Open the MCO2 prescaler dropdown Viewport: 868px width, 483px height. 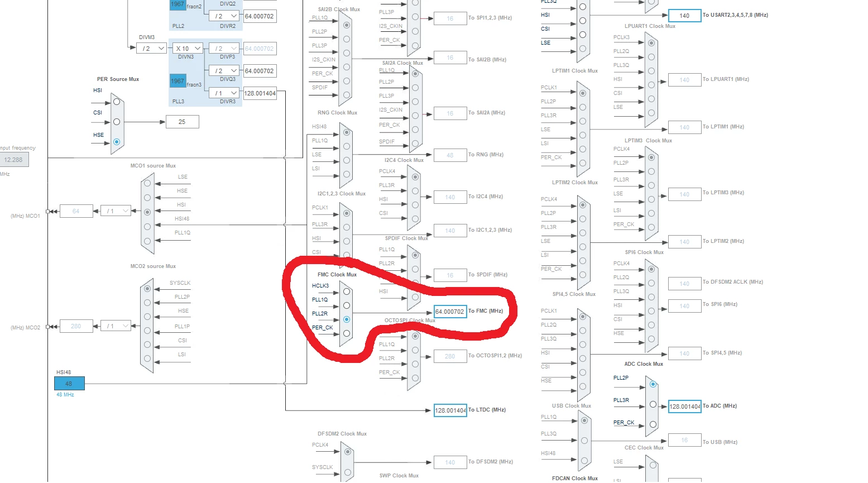[x=116, y=326]
